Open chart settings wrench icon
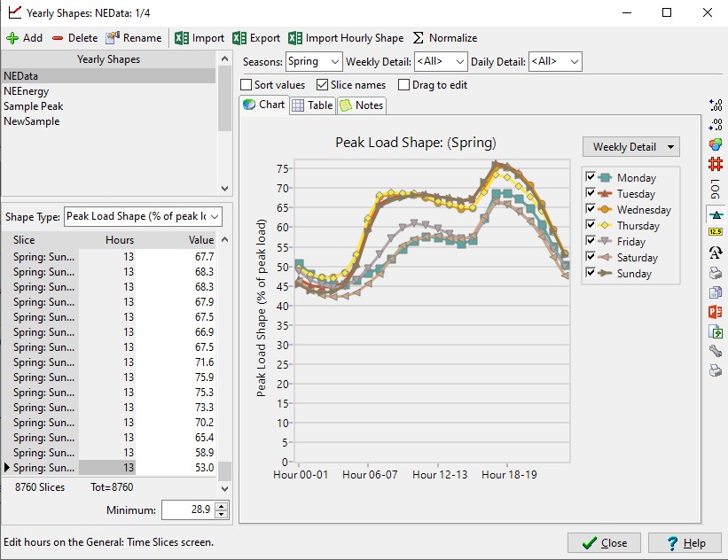This screenshot has width=728, height=560. point(716,351)
